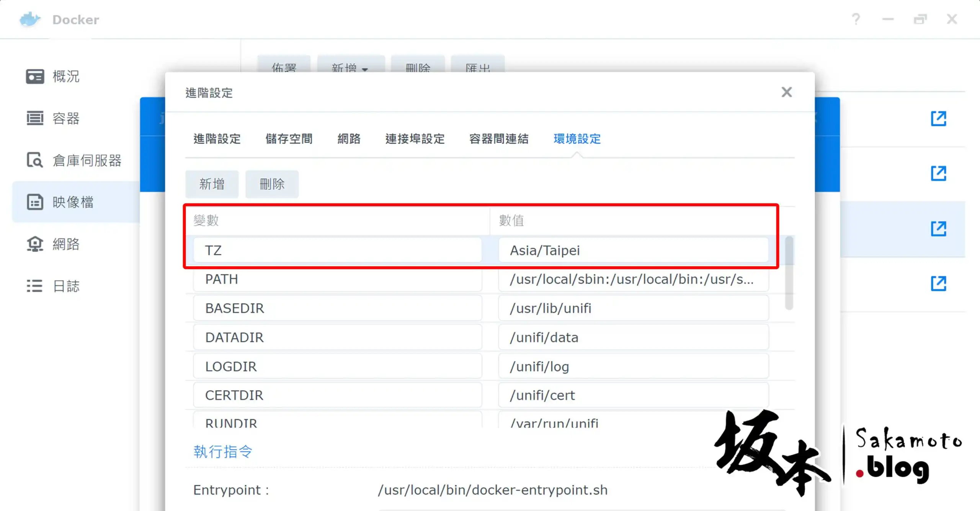This screenshot has height=511, width=980.
Task: Click the 執行指令 link
Action: [223, 452]
